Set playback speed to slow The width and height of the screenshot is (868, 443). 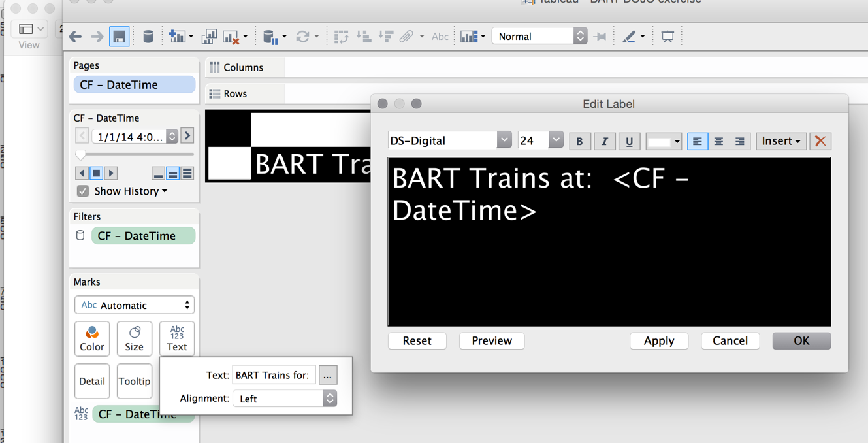(x=158, y=173)
